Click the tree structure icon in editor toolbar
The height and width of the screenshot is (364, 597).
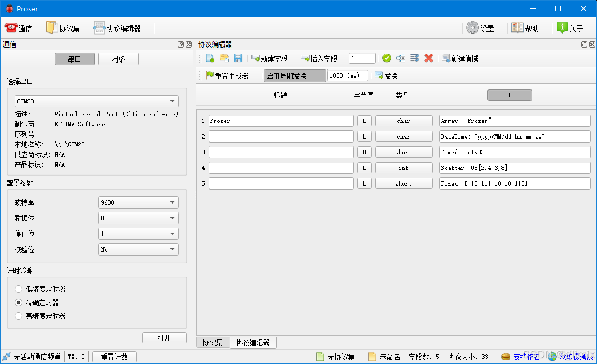[x=401, y=58]
